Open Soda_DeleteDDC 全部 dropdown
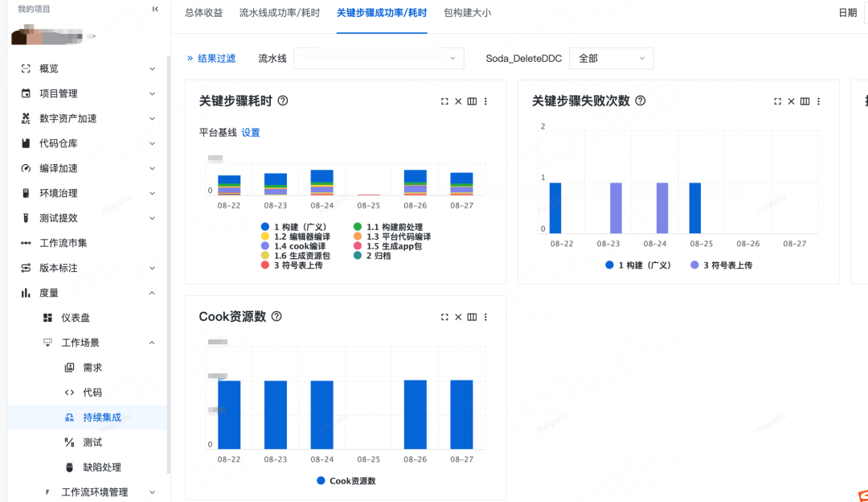Viewport: 868px width, 502px height. 611,58
